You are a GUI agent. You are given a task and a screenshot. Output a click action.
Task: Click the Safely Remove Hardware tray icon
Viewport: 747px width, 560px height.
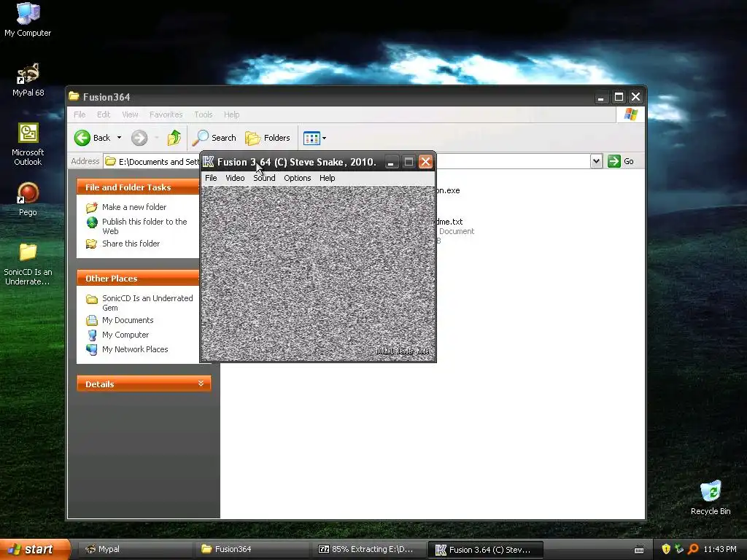679,550
